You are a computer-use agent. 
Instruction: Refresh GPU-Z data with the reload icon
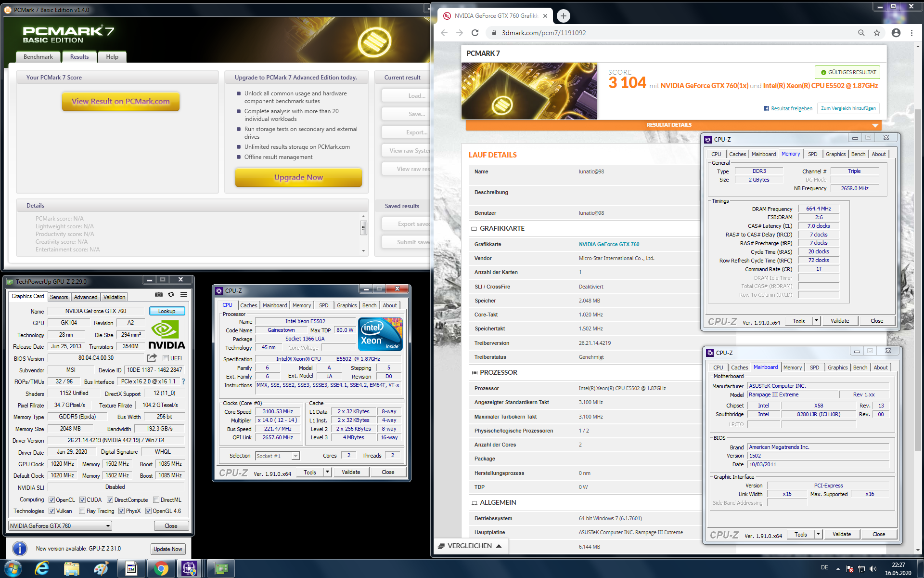click(171, 294)
